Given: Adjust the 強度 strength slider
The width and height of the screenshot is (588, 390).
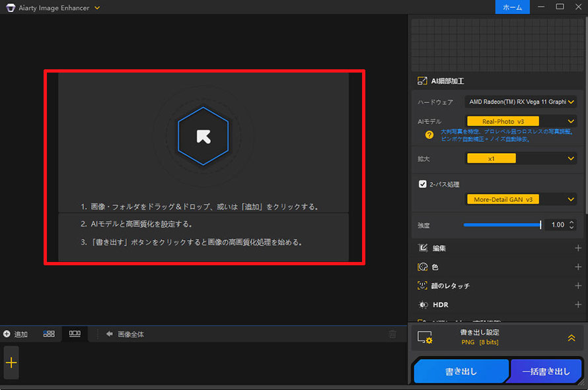Looking at the screenshot, I should (502, 225).
